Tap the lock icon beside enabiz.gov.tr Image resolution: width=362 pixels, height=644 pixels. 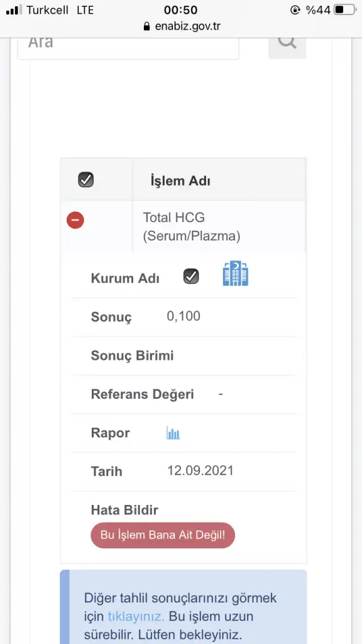tap(147, 26)
